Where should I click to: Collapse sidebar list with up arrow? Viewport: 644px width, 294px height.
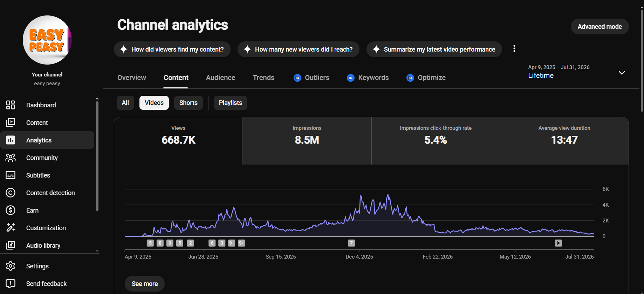point(97,99)
